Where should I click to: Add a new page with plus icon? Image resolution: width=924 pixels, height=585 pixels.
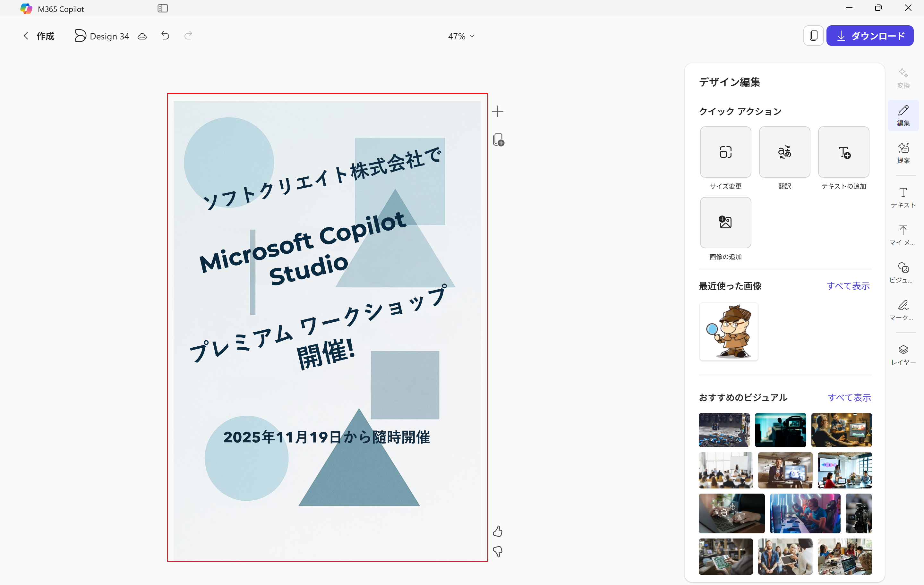[498, 112]
